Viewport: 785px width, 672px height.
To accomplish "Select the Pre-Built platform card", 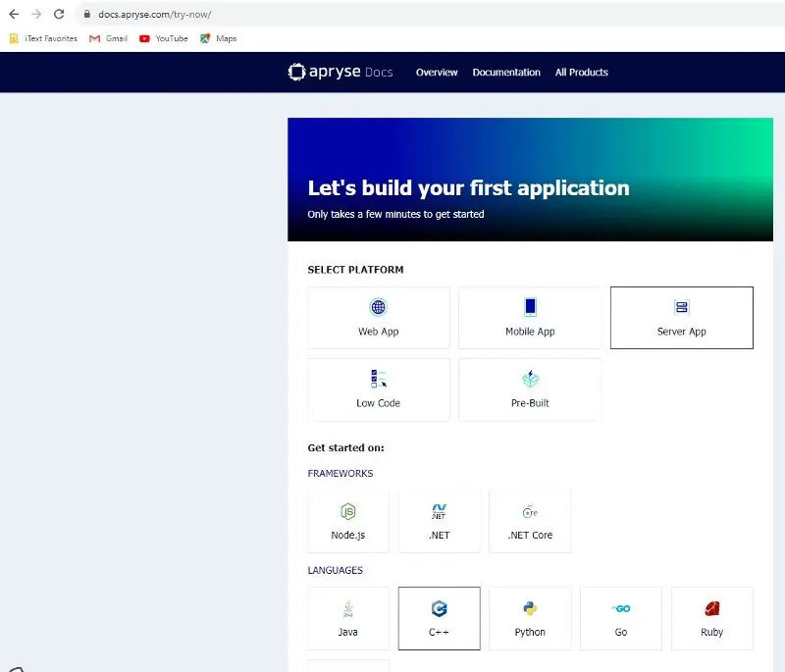I will click(530, 389).
